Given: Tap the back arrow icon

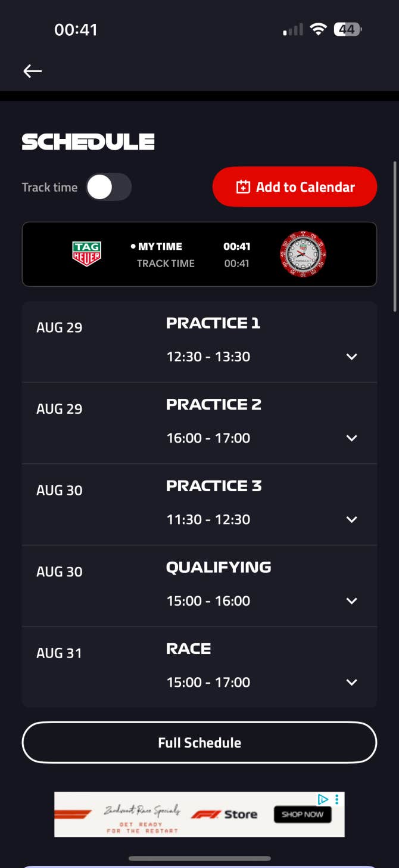Looking at the screenshot, I should click(x=33, y=72).
